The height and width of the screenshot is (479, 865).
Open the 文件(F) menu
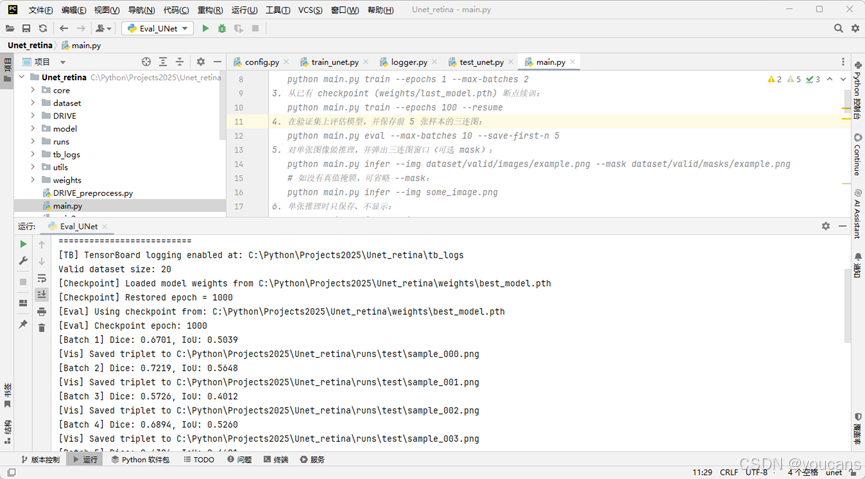point(41,10)
